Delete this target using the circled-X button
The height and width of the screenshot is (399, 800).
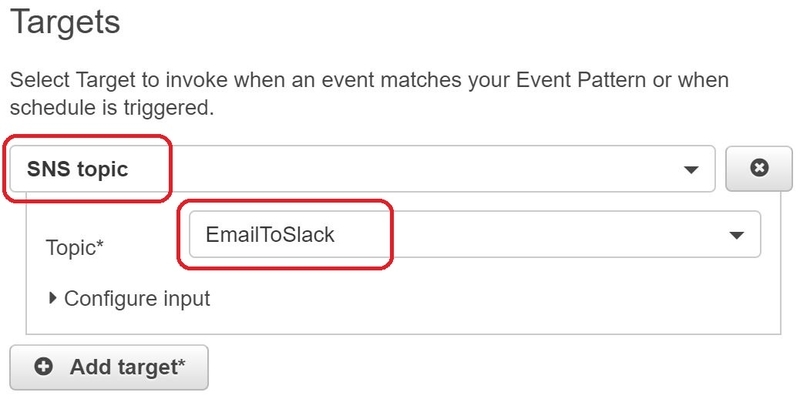(x=759, y=168)
